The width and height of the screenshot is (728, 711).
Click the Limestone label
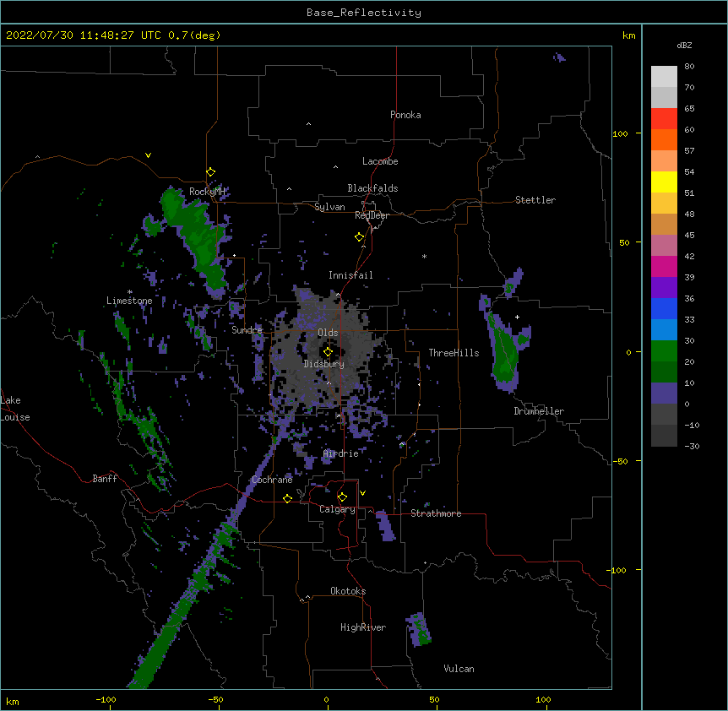point(129,301)
